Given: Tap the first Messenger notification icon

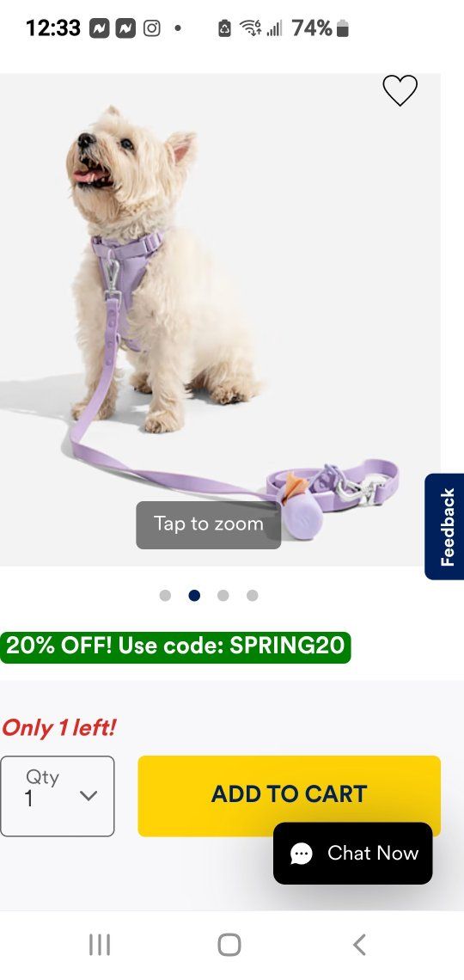Looking at the screenshot, I should pyautogui.click(x=100, y=28).
